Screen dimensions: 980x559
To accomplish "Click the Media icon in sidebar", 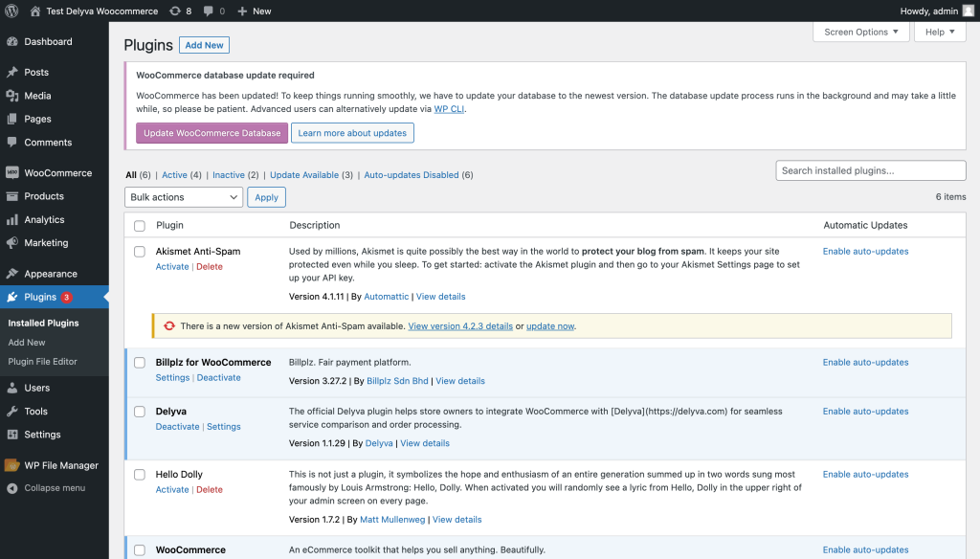I will click(11, 96).
